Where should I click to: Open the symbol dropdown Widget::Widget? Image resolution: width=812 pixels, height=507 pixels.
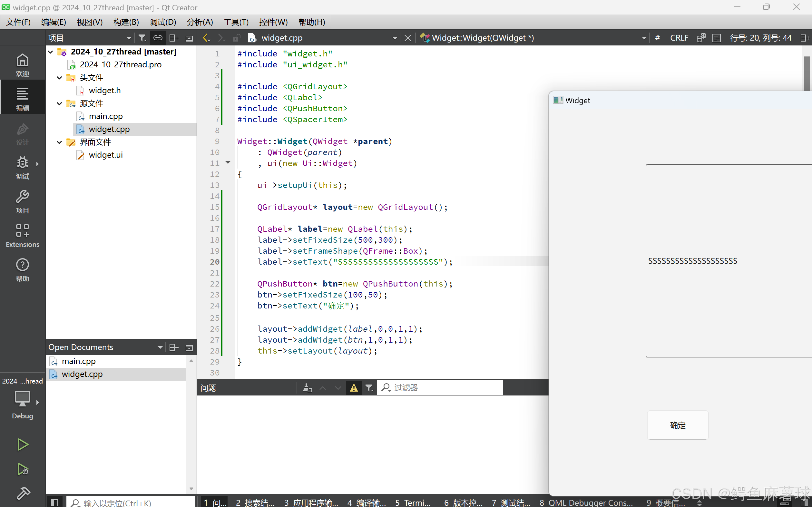pyautogui.click(x=644, y=38)
